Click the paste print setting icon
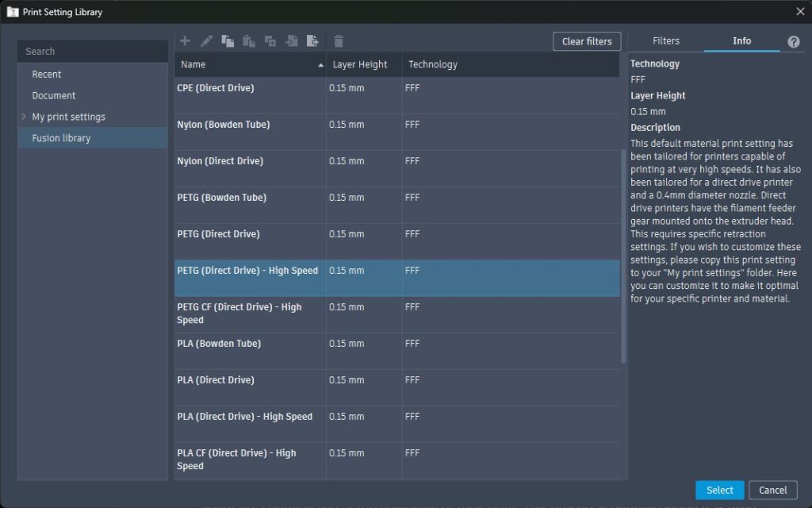This screenshot has width=812, height=508. [x=249, y=41]
